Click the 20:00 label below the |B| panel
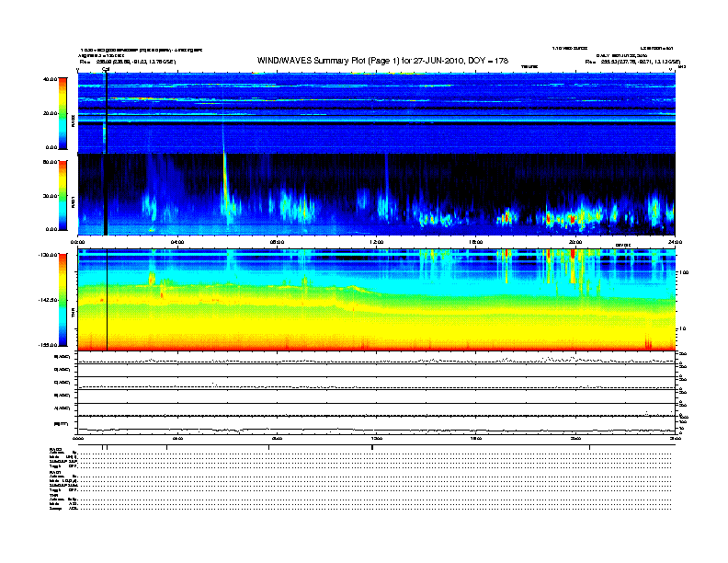Viewport: 728px width, 563px height. [x=575, y=439]
